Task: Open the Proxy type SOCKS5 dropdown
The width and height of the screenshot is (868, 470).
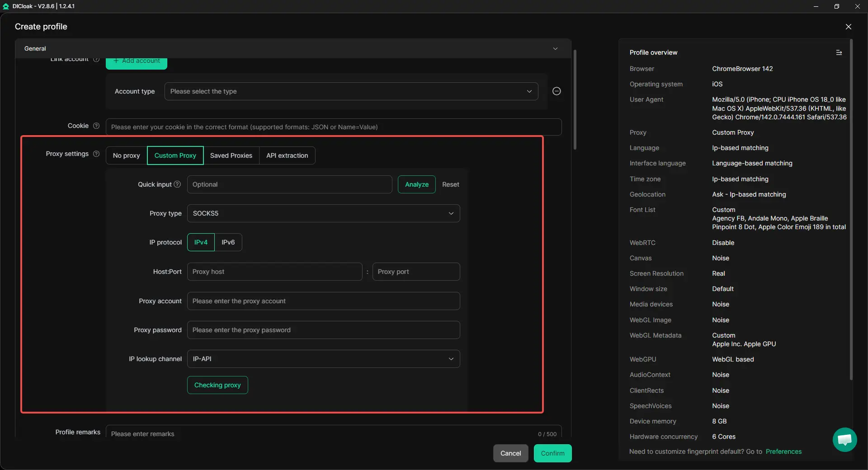Action: point(323,213)
